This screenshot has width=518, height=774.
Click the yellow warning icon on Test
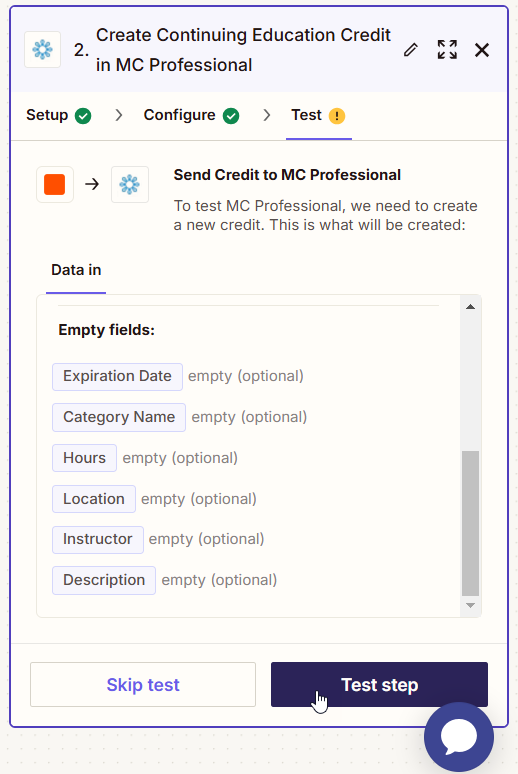tap(337, 116)
